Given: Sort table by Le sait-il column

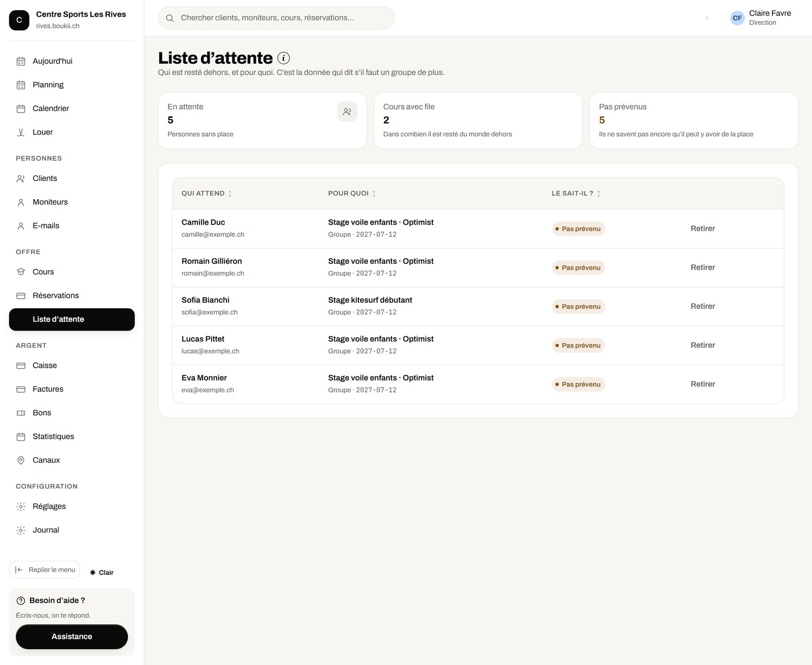Looking at the screenshot, I should [x=576, y=193].
